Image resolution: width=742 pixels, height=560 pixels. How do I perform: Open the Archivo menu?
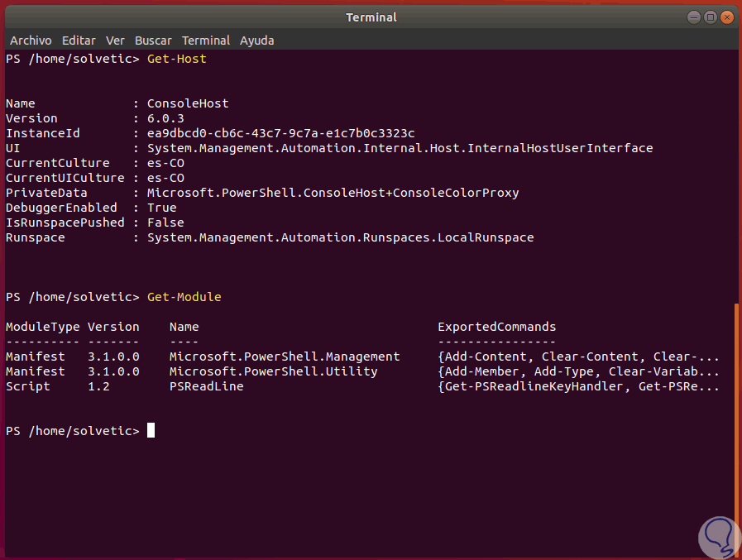pos(31,41)
